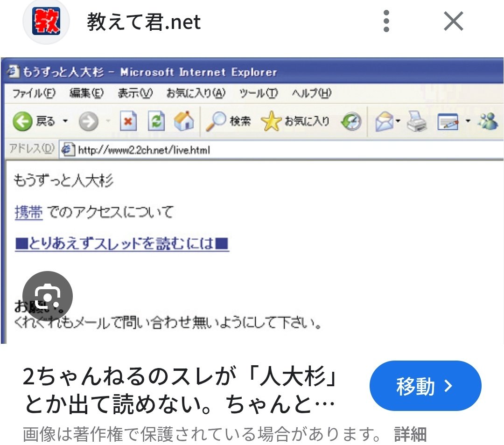Screen dimensions: 504x445
Task: Click the Stop loading icon
Action: click(x=128, y=120)
